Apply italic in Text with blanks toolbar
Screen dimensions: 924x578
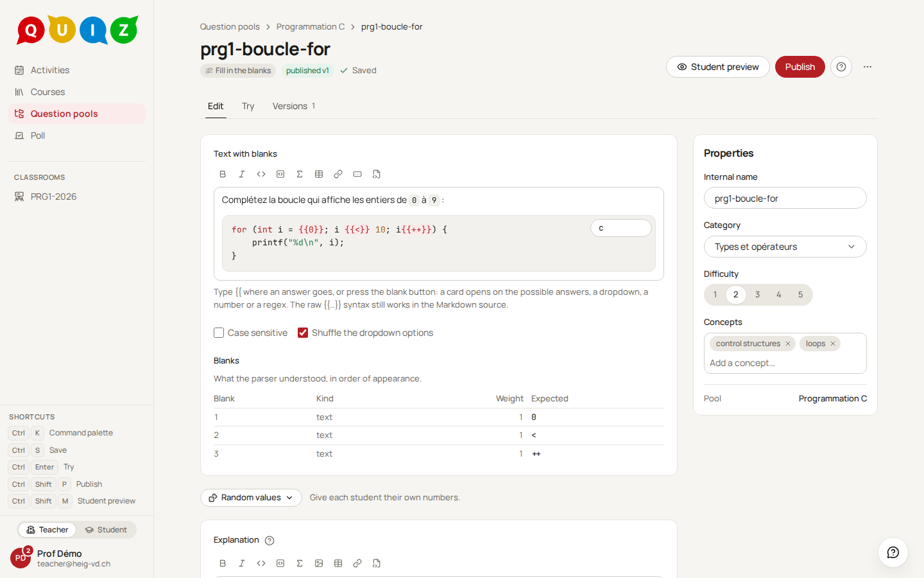click(x=242, y=174)
